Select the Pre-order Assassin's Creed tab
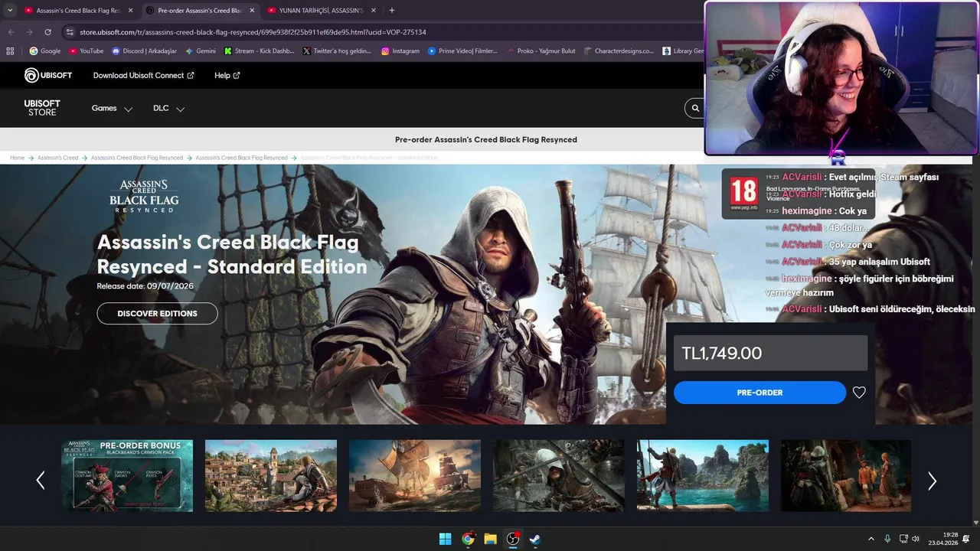980x551 pixels. (x=200, y=11)
